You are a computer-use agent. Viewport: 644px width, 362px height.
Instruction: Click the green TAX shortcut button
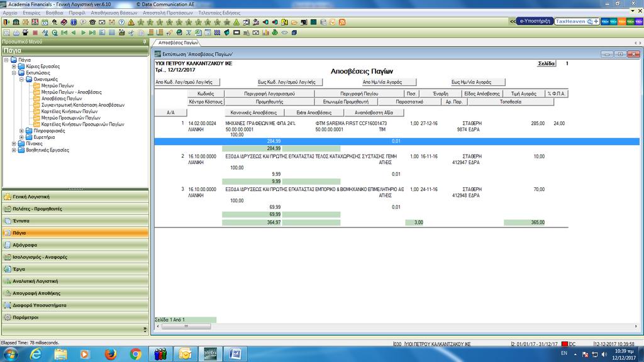pos(630,21)
